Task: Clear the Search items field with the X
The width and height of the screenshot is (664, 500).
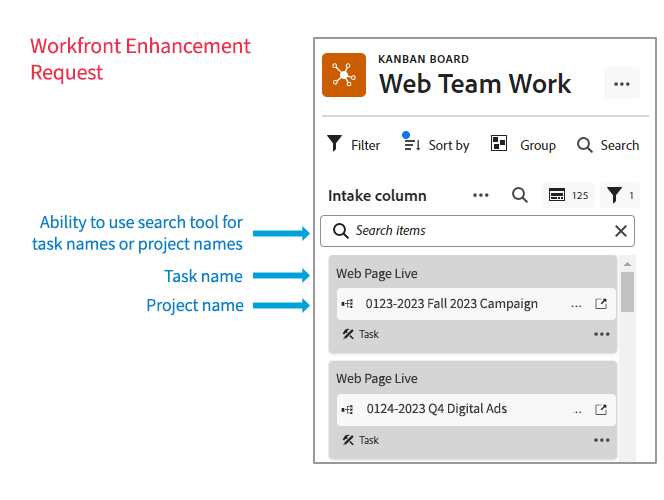Action: pyautogui.click(x=621, y=231)
